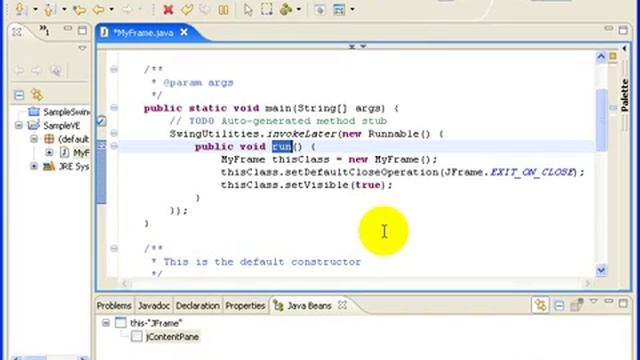Open the back navigation history dropdown
The width and height of the screenshot is (640, 360).
pyautogui.click(x=111, y=9)
